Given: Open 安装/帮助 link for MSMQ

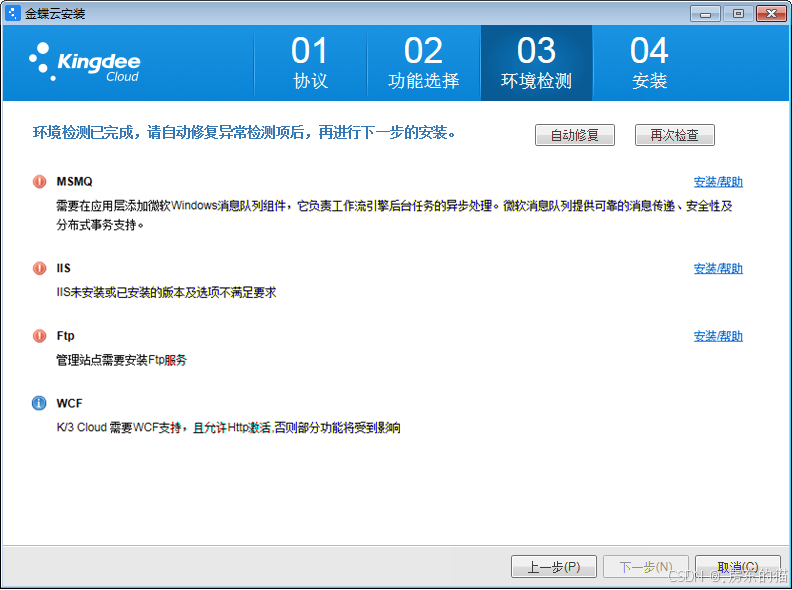Looking at the screenshot, I should [x=718, y=182].
